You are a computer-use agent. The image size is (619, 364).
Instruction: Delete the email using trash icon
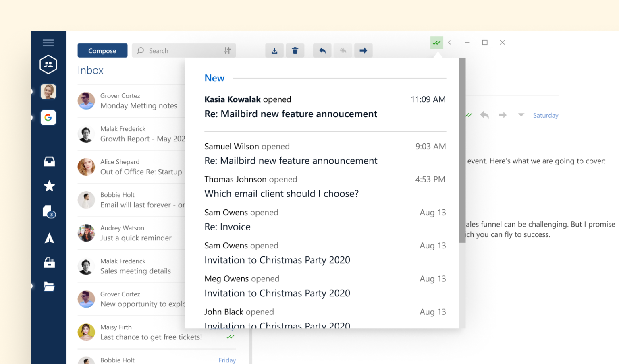295,50
